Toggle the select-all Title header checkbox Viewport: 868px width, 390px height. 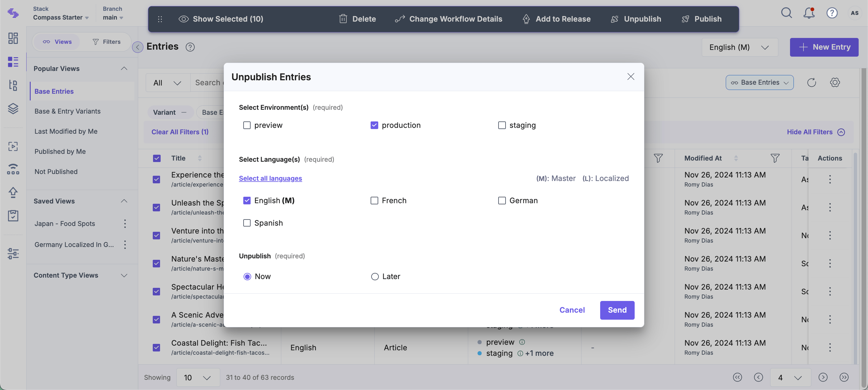[157, 158]
